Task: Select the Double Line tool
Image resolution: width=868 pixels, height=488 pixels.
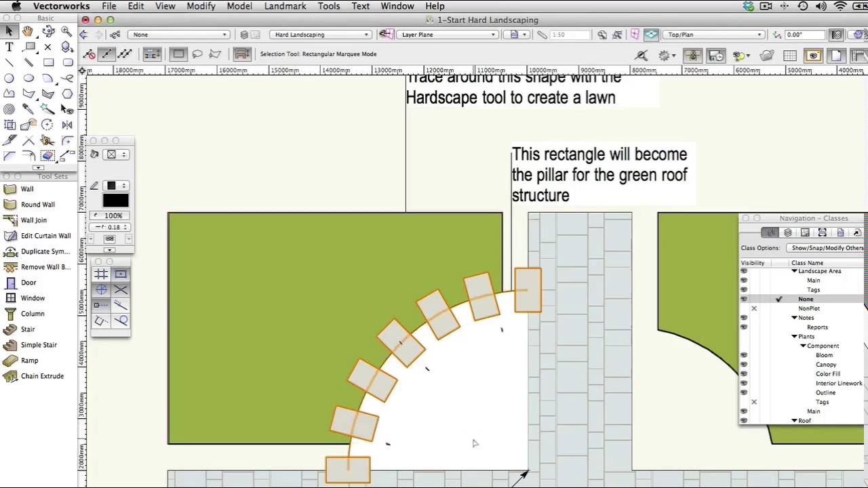Action: click(28, 62)
